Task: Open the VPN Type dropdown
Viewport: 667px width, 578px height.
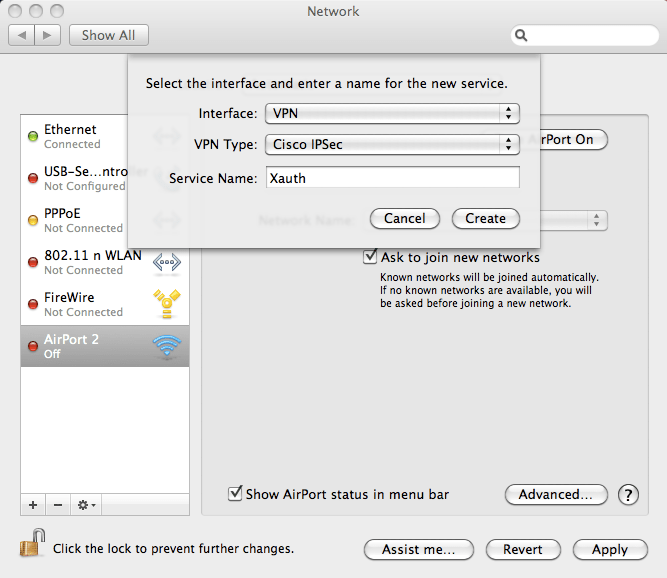Action: pos(392,145)
